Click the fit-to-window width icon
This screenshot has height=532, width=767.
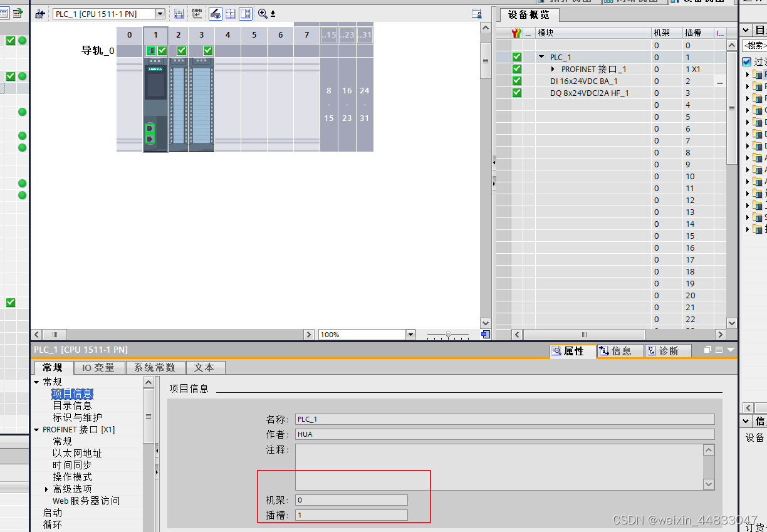click(x=179, y=14)
